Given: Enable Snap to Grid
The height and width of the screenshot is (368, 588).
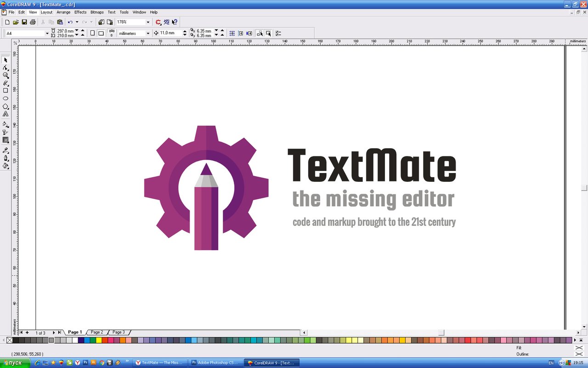Looking at the screenshot, I should point(232,33).
